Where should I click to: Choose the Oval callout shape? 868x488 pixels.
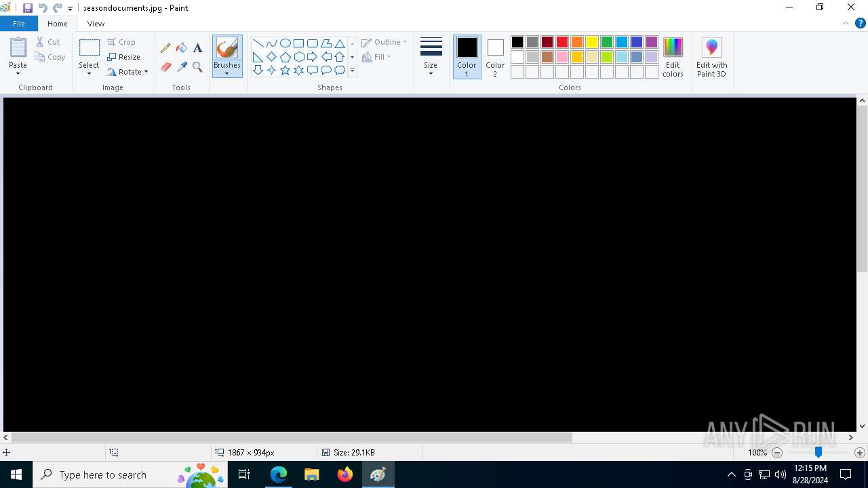(326, 70)
